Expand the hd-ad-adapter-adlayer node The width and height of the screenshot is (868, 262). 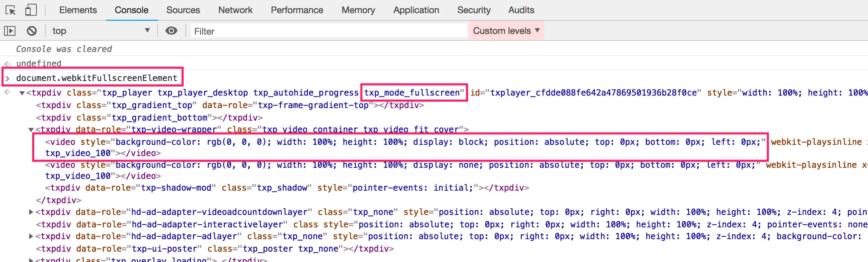pyautogui.click(x=31, y=236)
